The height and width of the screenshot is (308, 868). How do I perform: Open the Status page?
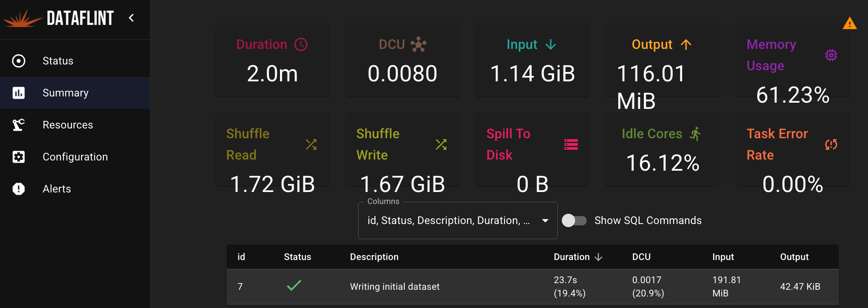click(58, 61)
